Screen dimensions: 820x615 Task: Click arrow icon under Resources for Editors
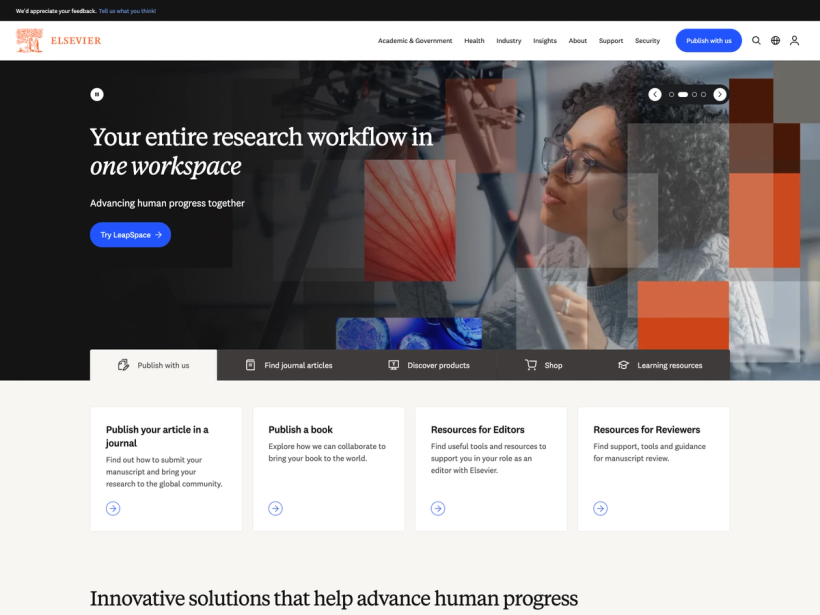click(x=438, y=508)
